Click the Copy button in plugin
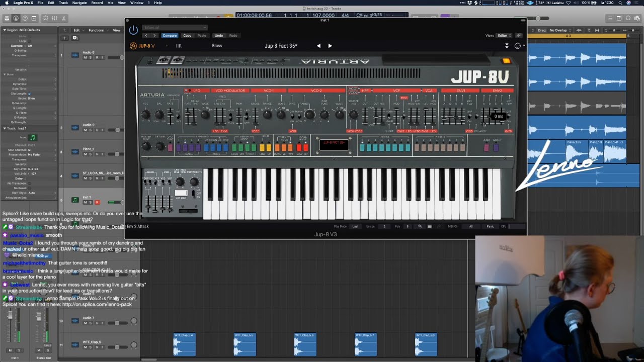Viewport: 644px width, 362px height. [187, 36]
